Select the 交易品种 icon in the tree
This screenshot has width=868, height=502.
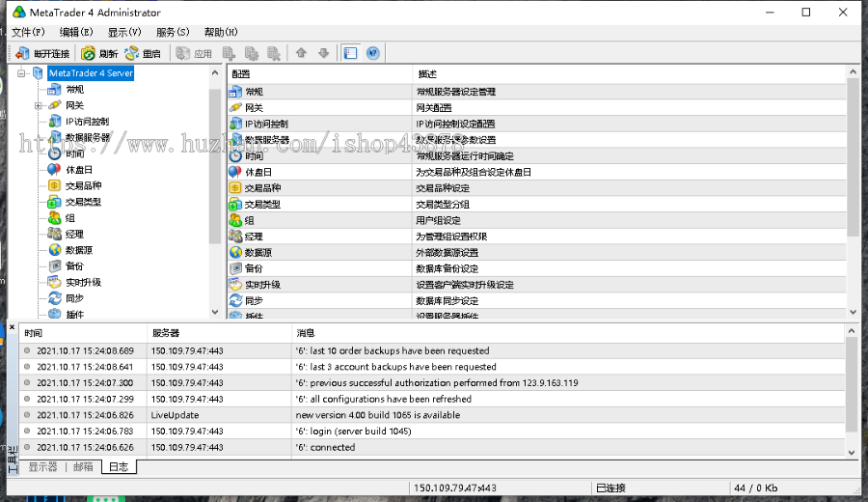click(x=54, y=185)
